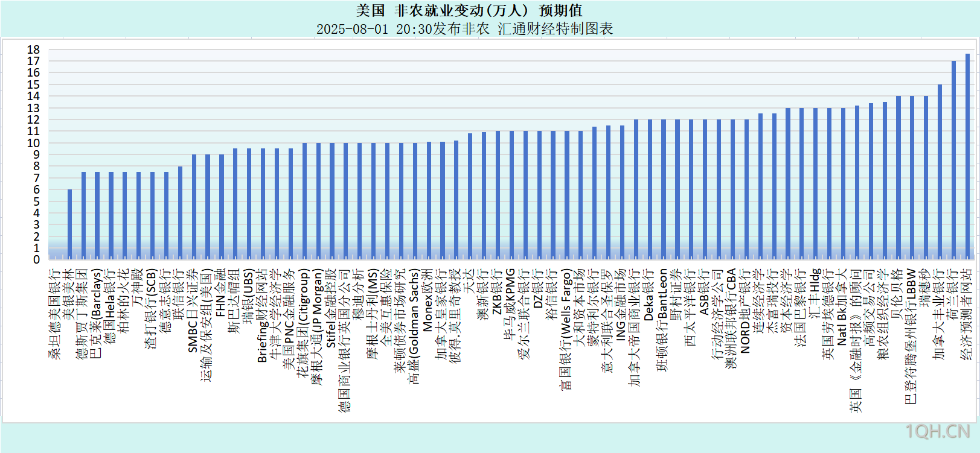Click the 美国PNC金融服务 label
The height and width of the screenshot is (453, 980).
290,320
